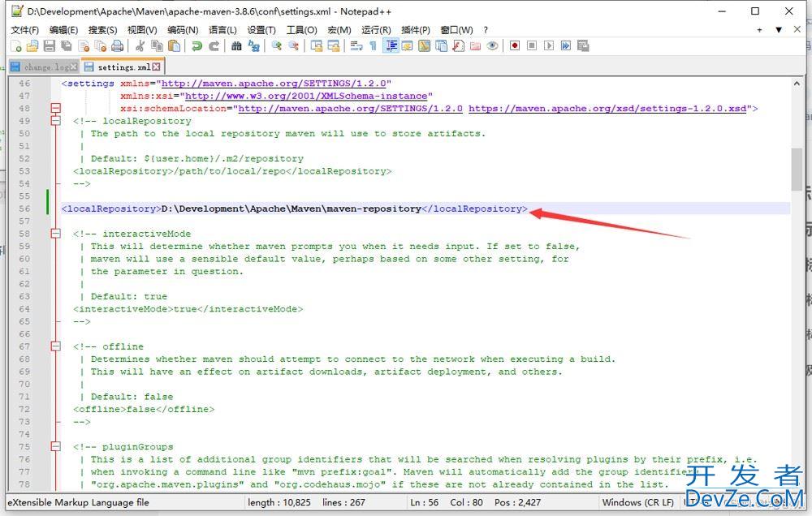The image size is (812, 516).
Task: Open Folder as Workspace icon
Action: pyautogui.click(x=475, y=46)
